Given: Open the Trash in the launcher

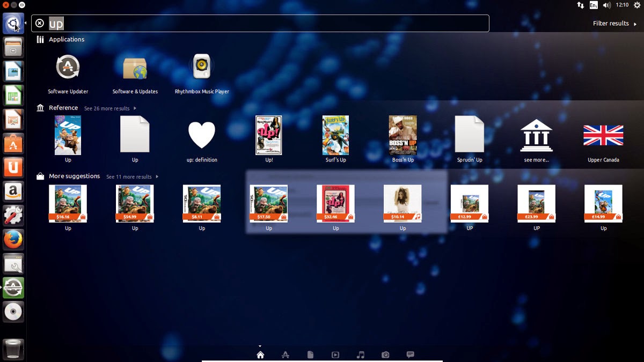Looking at the screenshot, I should pos(13,349).
